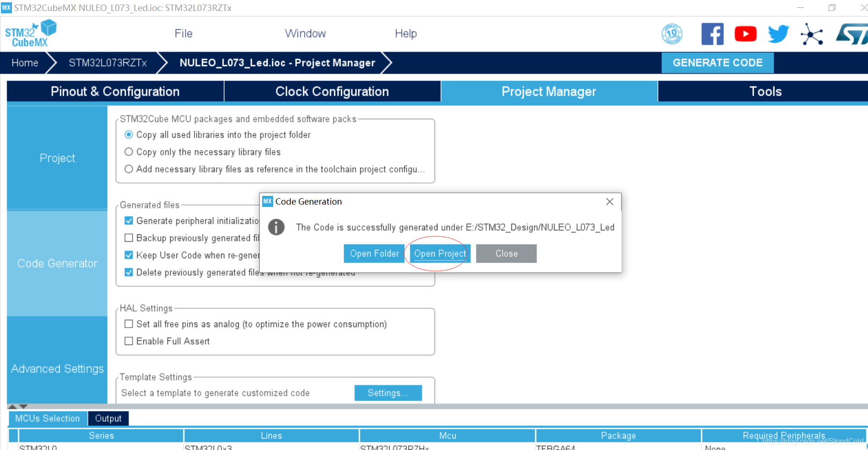
Task: Collapse bottom panel with the up arrow
Action: (13, 406)
